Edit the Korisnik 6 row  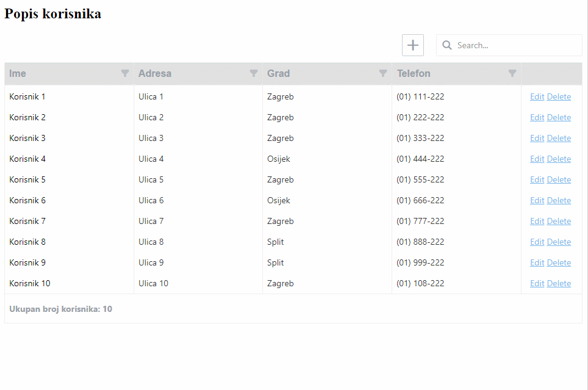[537, 200]
